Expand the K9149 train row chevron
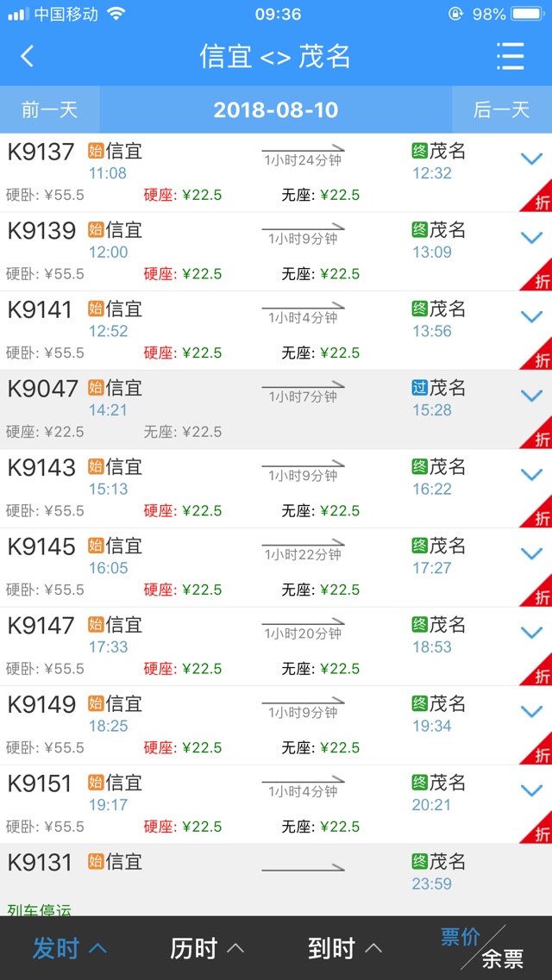 point(531,712)
